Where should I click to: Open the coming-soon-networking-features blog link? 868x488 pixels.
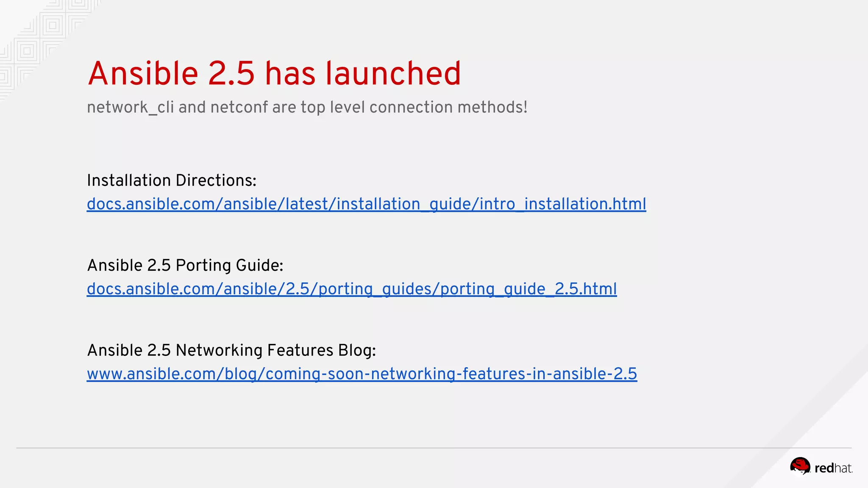pyautogui.click(x=362, y=374)
